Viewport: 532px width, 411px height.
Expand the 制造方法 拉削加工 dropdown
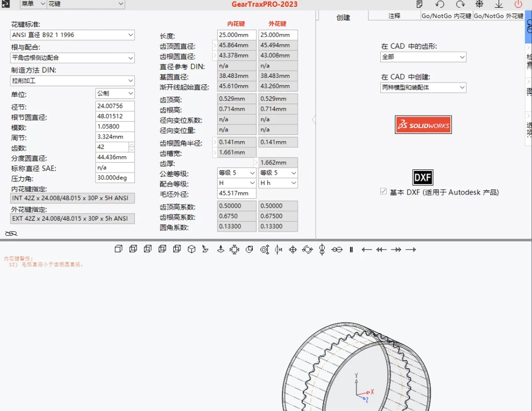point(72,81)
